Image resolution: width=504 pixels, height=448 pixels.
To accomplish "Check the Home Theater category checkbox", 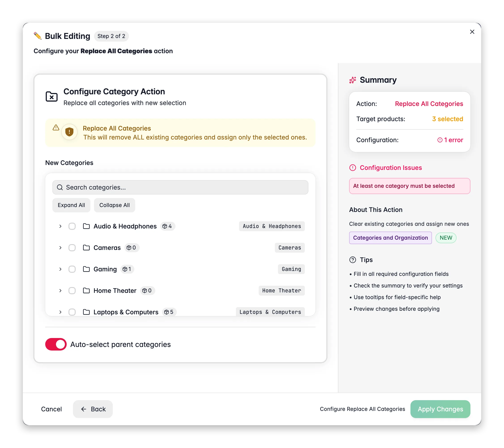I will (72, 290).
